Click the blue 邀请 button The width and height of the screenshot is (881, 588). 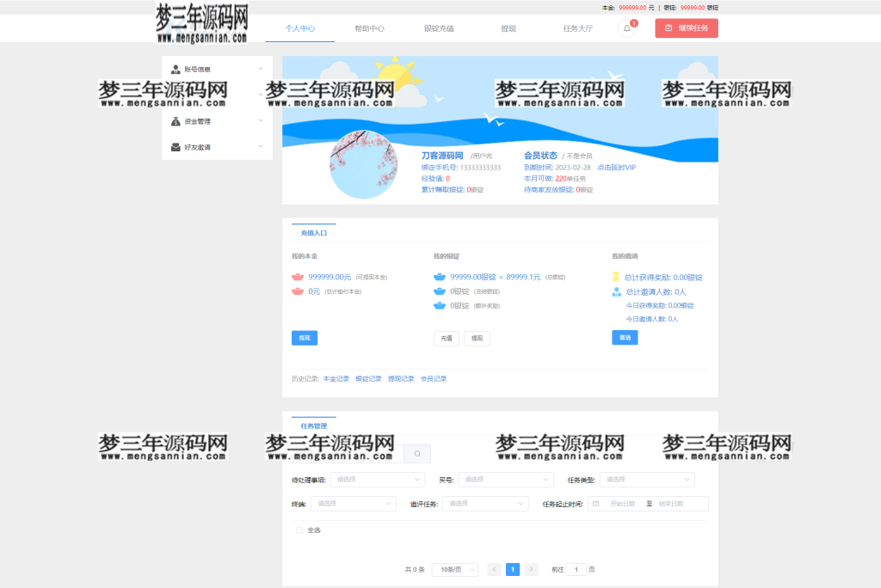coord(625,338)
